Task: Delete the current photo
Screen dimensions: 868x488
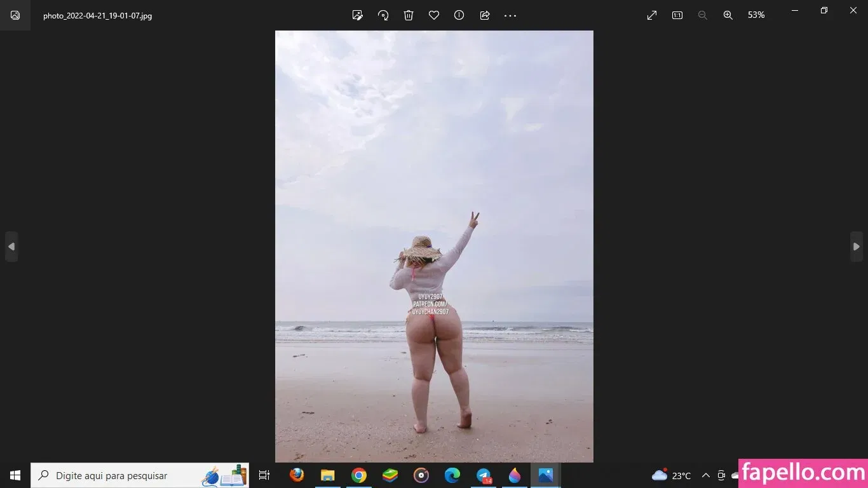Action: pos(408,15)
